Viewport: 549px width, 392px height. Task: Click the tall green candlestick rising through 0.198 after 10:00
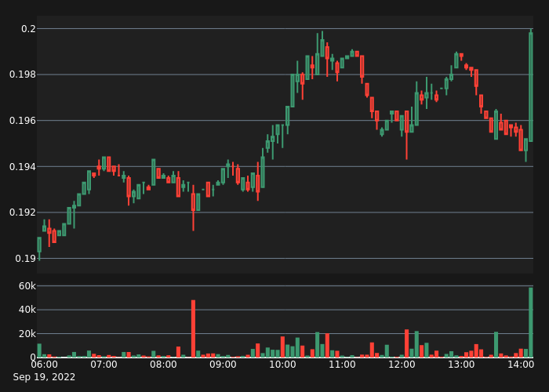tap(293, 90)
